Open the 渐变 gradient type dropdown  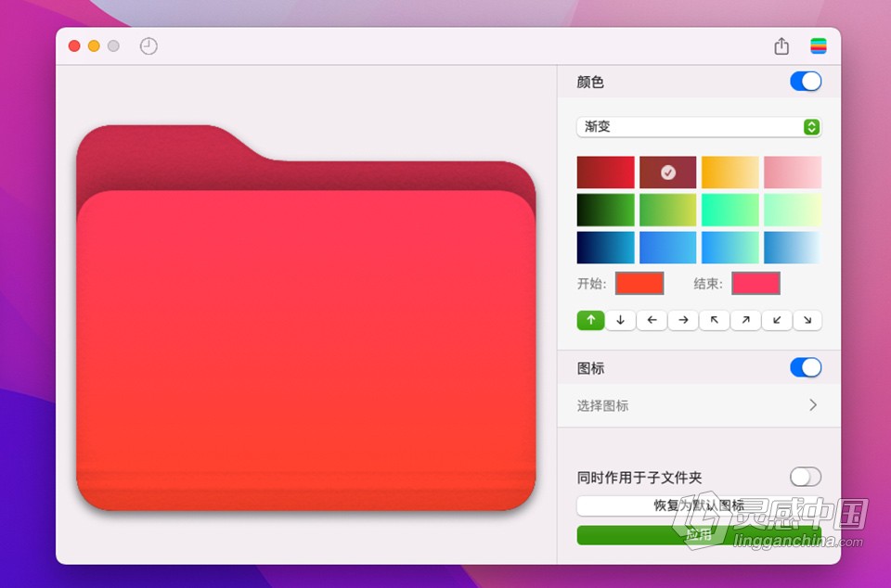(x=699, y=126)
